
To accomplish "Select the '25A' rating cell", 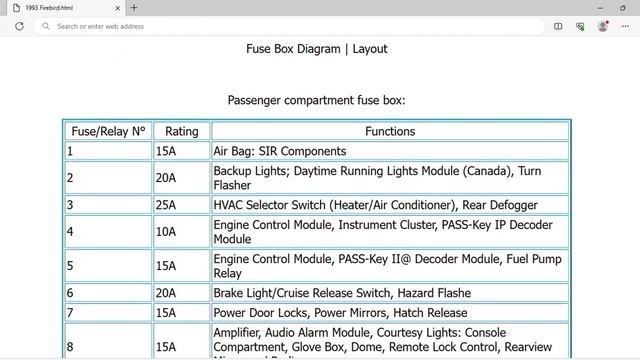I will [182, 204].
